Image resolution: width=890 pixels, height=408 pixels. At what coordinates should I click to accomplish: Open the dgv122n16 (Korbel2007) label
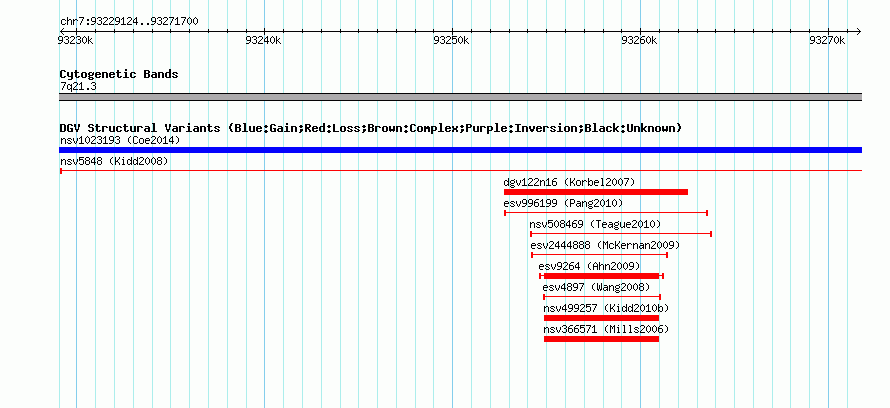click(569, 182)
